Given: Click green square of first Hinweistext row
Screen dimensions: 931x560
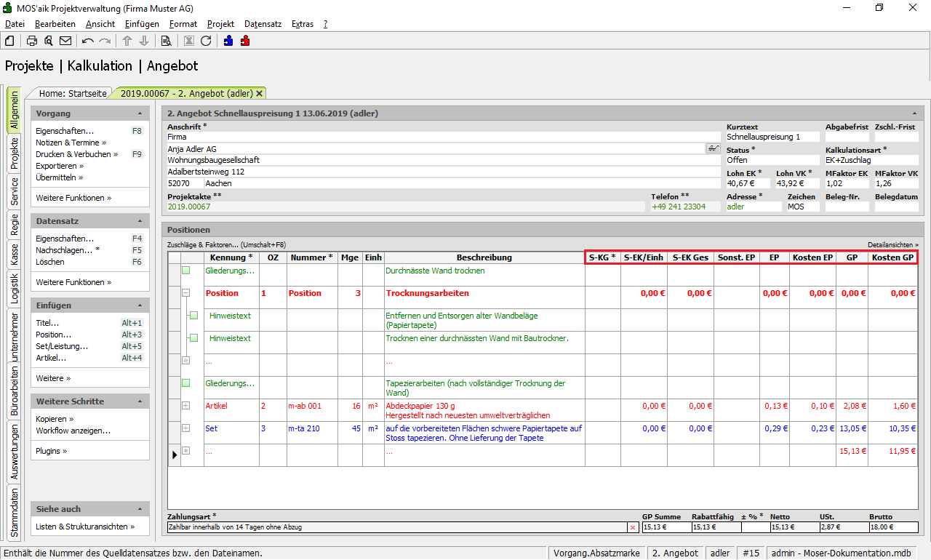Looking at the screenshot, I should (x=193, y=316).
